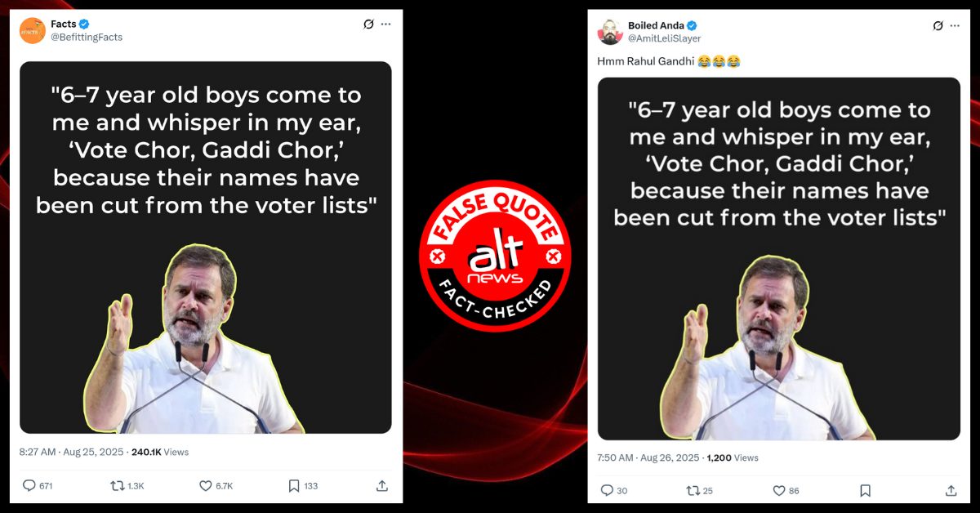Bookmark the Boiled Anda tweet
Image resolution: width=980 pixels, height=513 pixels.
[x=866, y=491]
